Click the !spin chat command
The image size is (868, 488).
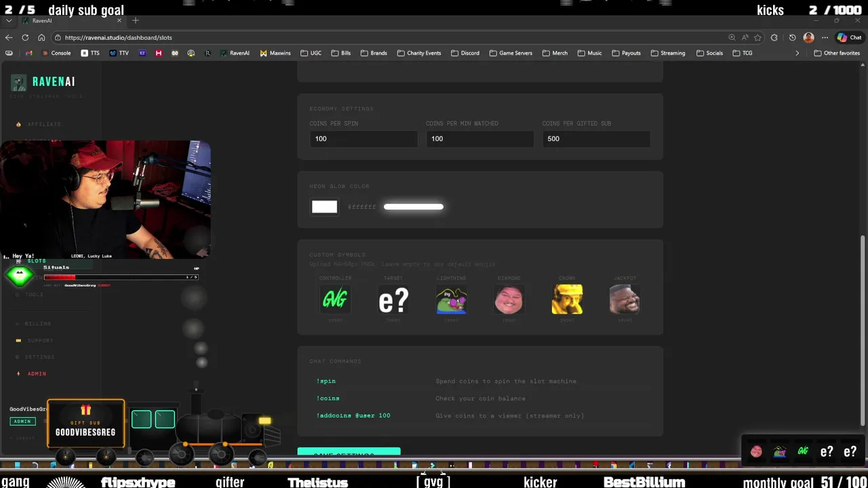point(326,381)
